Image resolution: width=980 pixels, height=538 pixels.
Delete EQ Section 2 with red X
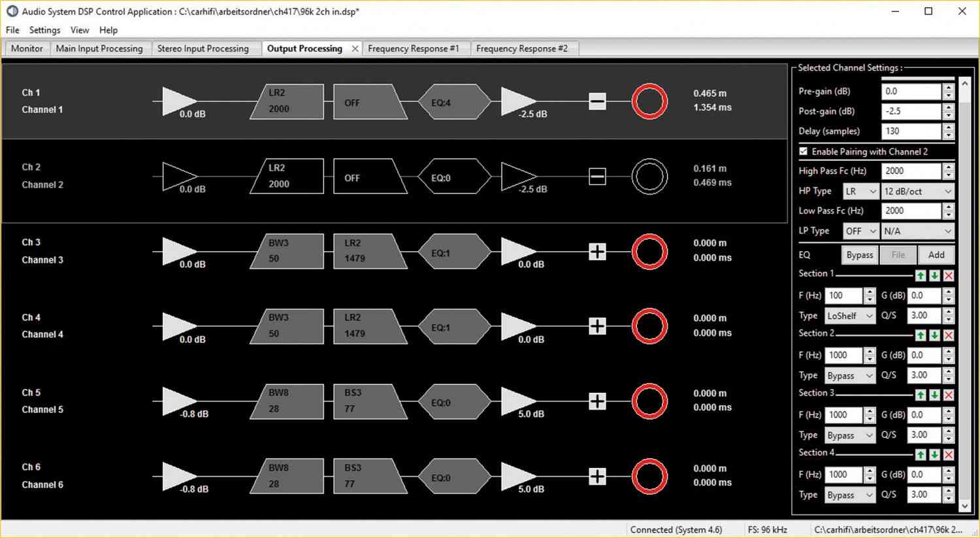[949, 335]
